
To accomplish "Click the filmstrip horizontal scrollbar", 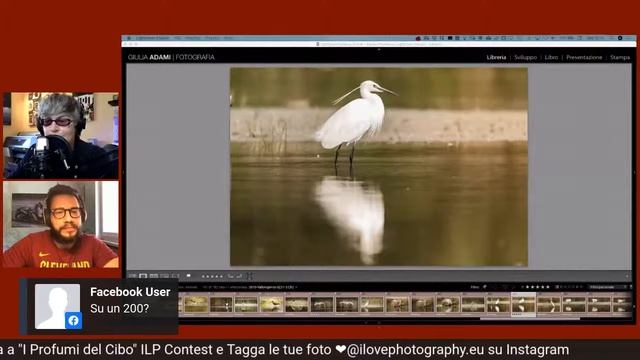I will pyautogui.click(x=530, y=319).
